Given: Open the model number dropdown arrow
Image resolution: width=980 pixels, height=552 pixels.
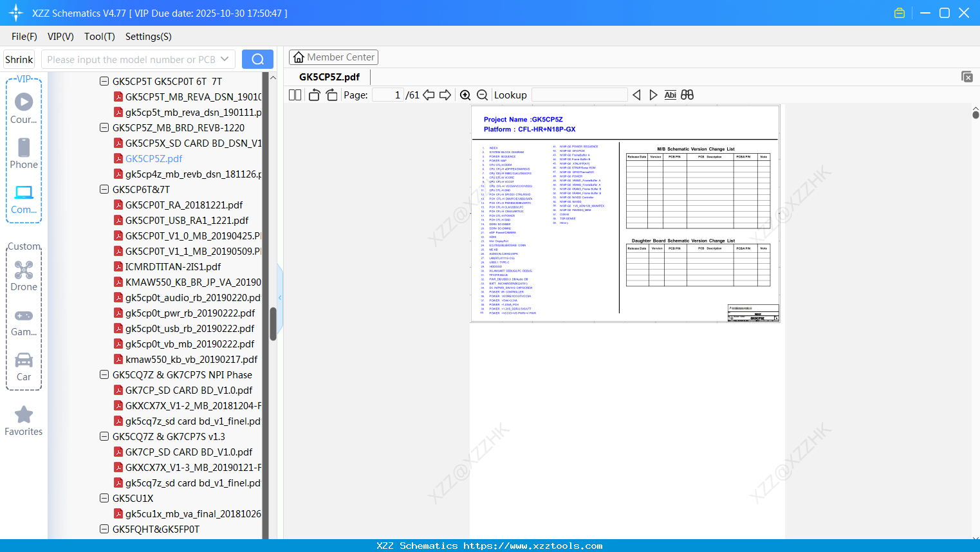Looking at the screenshot, I should pyautogui.click(x=225, y=59).
